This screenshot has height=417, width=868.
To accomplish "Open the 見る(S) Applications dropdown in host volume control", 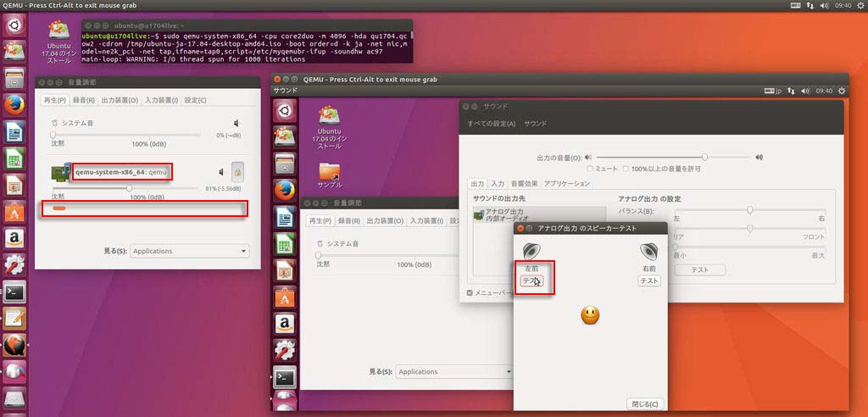I will coord(190,251).
